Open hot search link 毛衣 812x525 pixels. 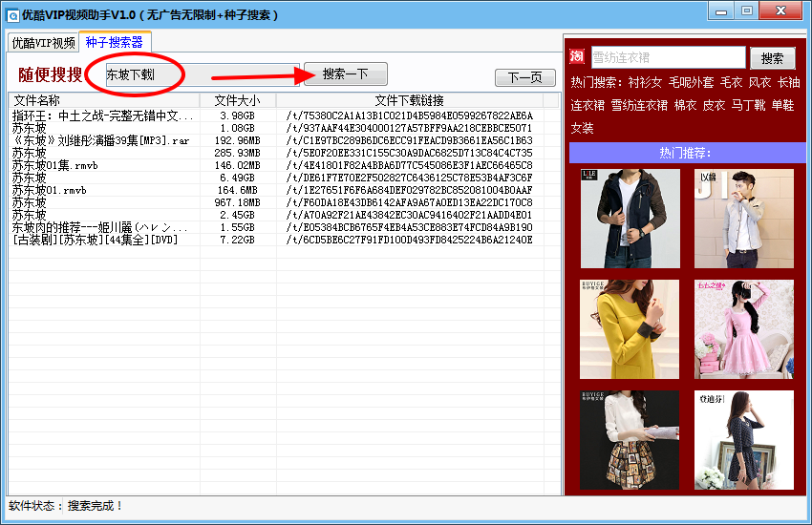tap(731, 82)
